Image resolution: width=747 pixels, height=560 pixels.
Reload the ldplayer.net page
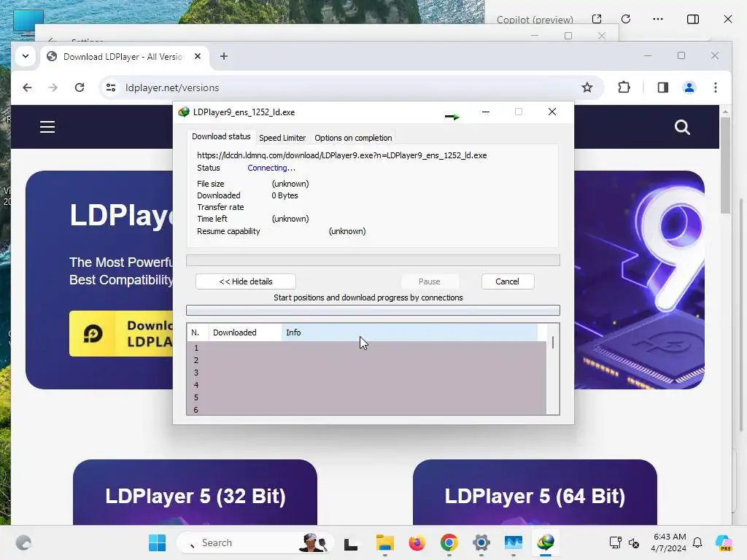point(80,87)
